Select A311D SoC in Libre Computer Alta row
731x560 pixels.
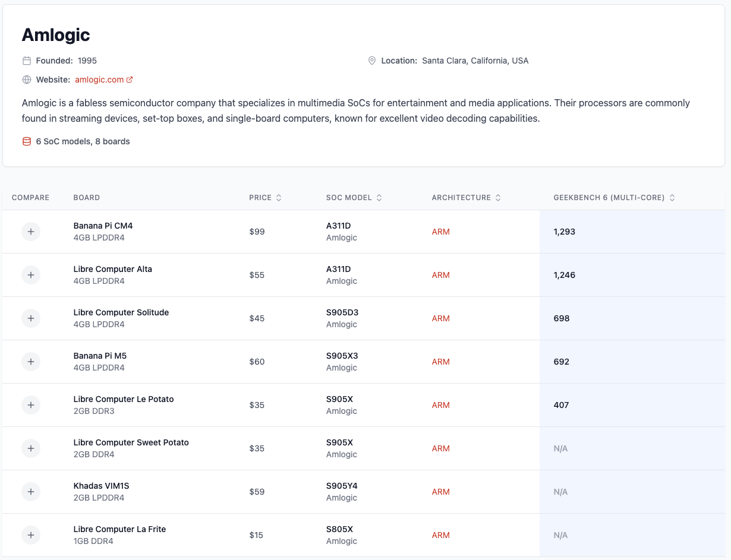click(x=338, y=269)
